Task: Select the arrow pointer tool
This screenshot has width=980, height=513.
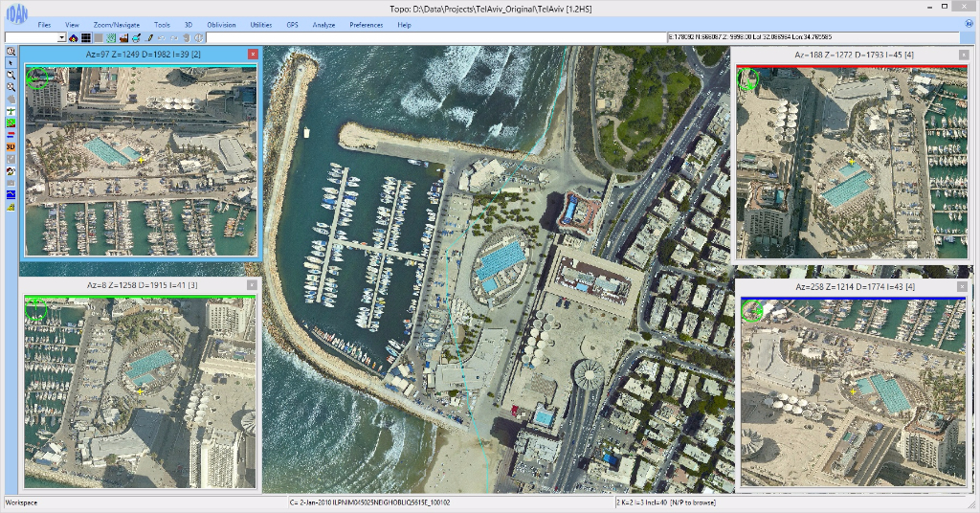Action: tap(11, 63)
